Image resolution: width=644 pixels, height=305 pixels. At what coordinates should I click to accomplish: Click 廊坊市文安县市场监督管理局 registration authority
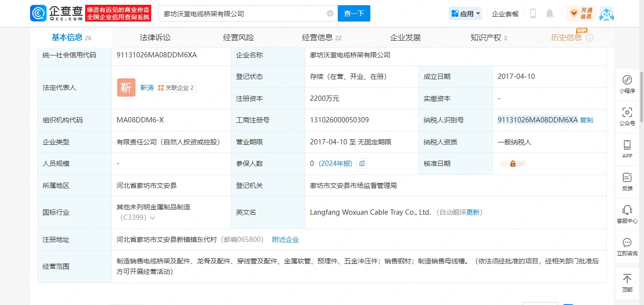(x=353, y=185)
